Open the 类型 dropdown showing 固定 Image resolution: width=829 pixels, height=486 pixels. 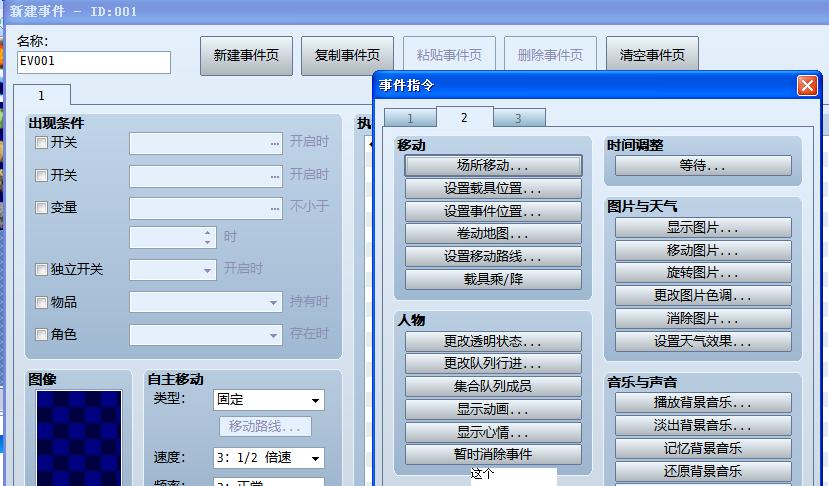point(269,400)
